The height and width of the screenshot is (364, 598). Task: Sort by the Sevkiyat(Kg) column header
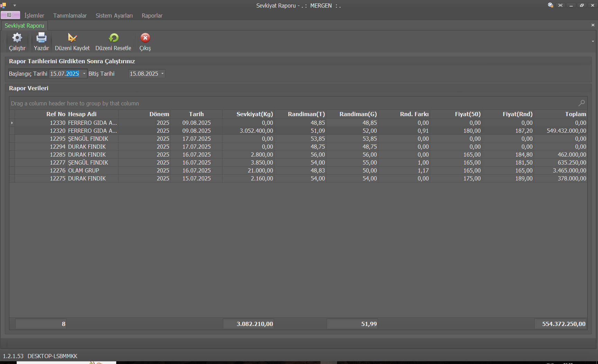click(254, 114)
